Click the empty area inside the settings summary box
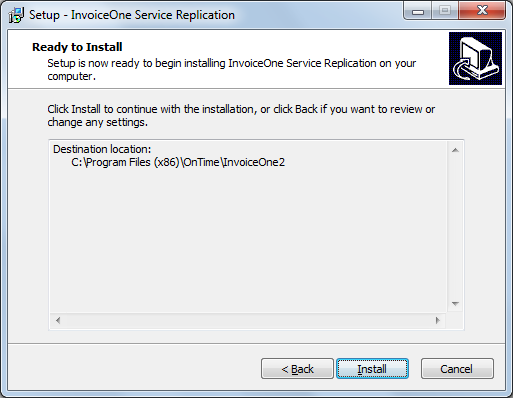Image resolution: width=513 pixels, height=399 pixels. [x=248, y=240]
